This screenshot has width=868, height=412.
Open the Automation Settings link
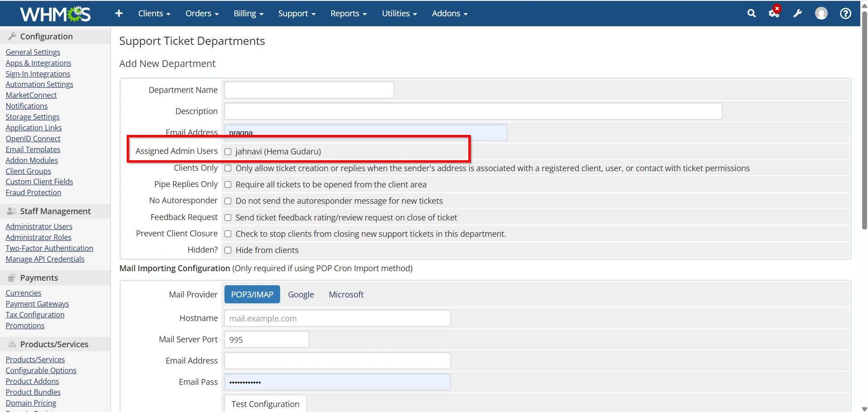coord(39,84)
